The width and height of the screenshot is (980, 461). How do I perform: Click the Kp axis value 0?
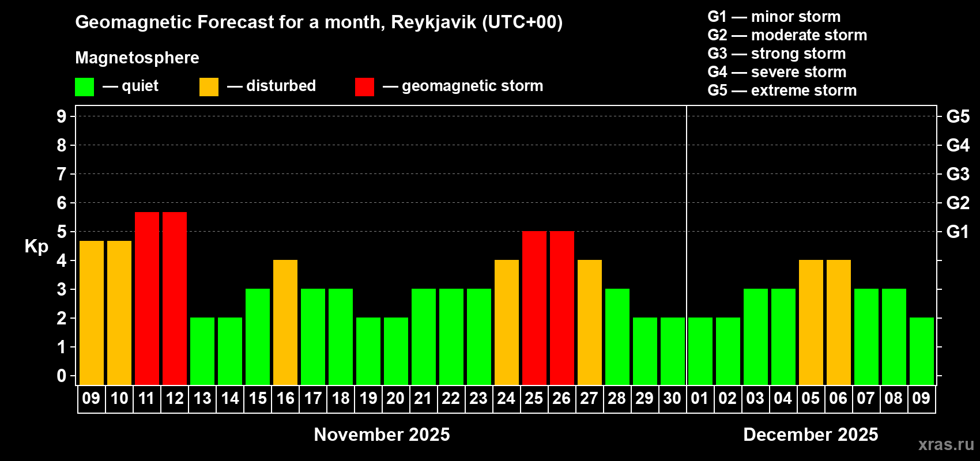(62, 376)
